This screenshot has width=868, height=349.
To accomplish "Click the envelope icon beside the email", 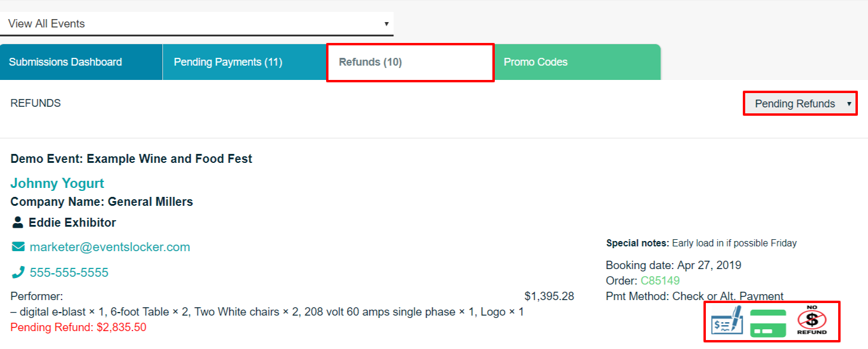I will tap(18, 247).
